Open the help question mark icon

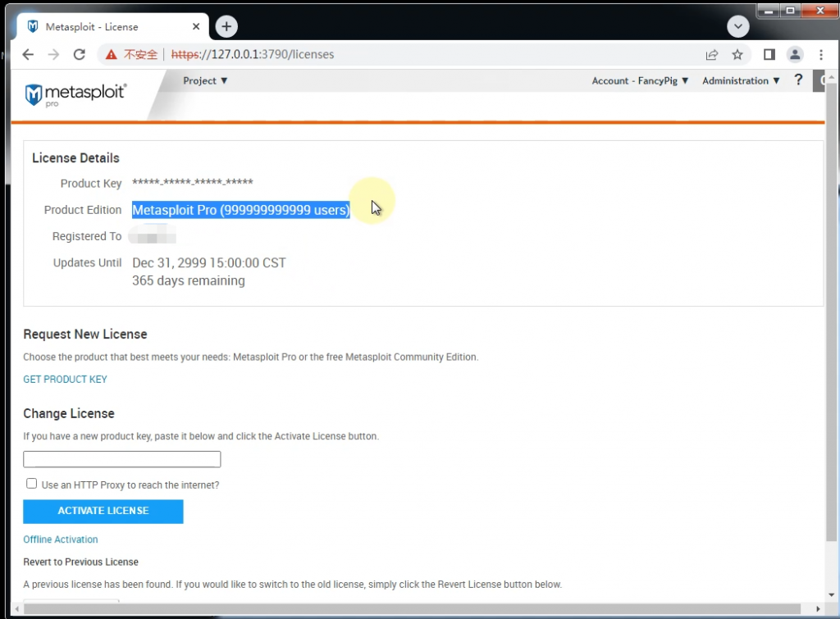pos(798,80)
